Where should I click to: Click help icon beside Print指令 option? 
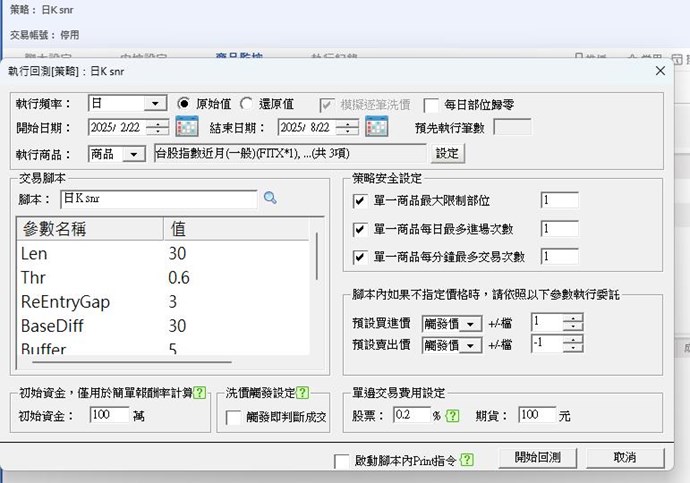click(x=467, y=460)
